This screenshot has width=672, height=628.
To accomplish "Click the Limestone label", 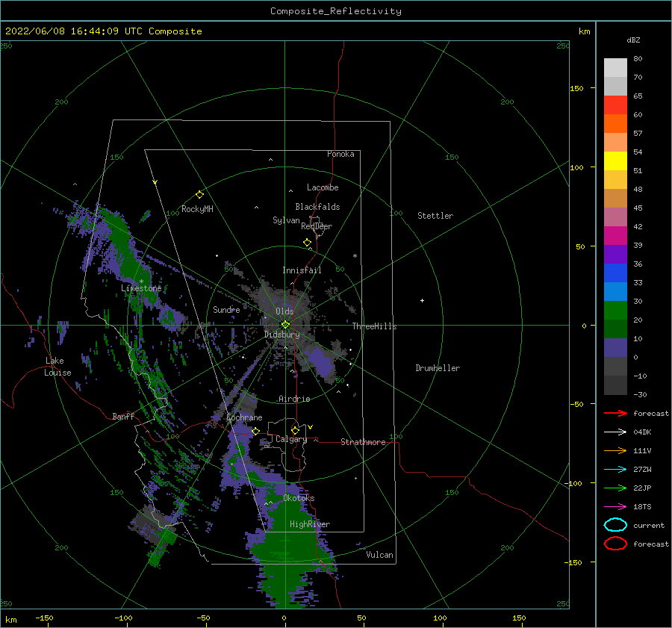I will pyautogui.click(x=141, y=288).
